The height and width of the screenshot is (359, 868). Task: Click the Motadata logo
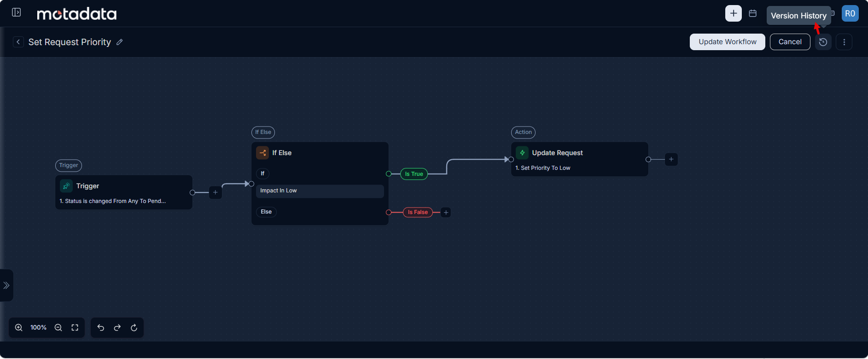point(77,14)
